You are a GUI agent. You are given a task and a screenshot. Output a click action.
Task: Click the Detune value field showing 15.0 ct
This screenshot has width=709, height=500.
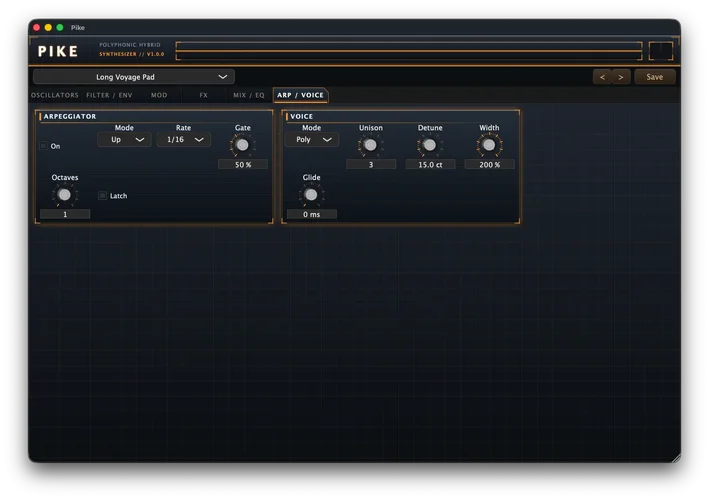coord(430,165)
